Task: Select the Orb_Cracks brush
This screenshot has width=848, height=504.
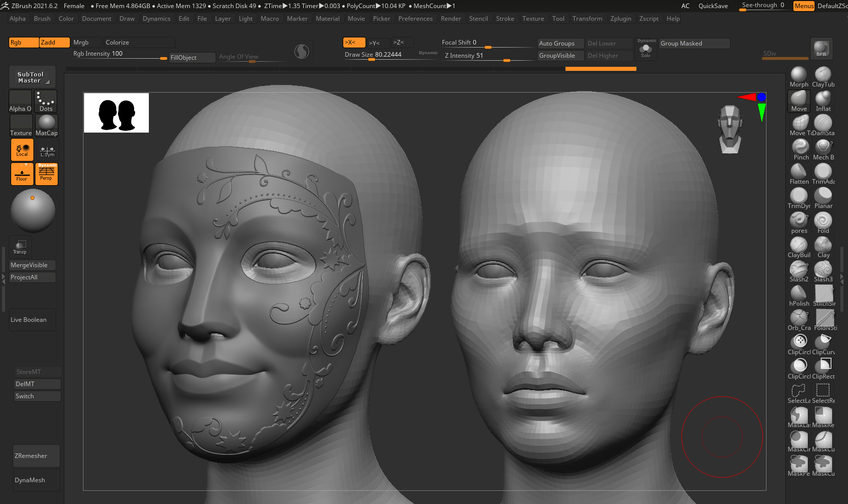Action: tap(799, 320)
